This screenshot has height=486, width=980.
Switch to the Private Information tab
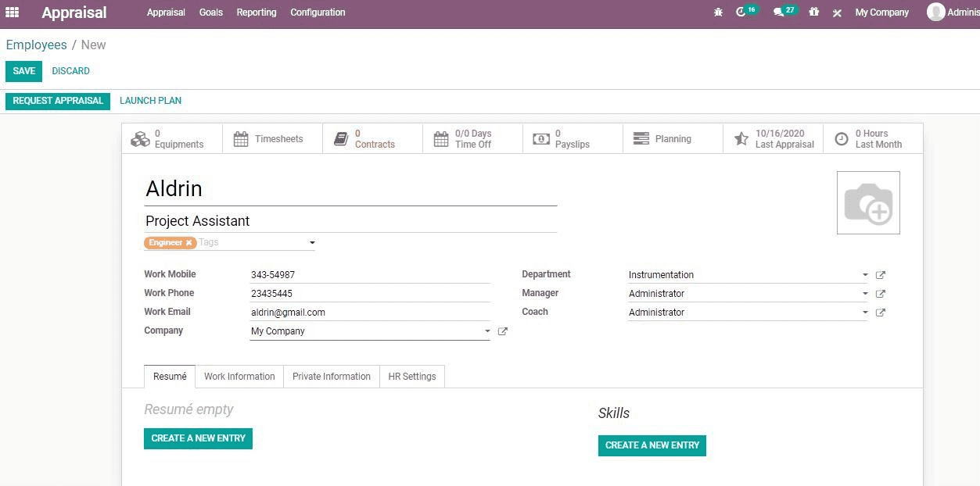point(332,376)
